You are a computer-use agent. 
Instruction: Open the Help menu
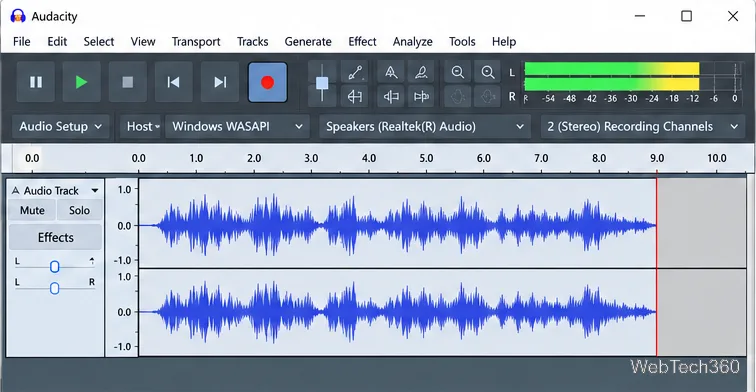pyautogui.click(x=504, y=42)
